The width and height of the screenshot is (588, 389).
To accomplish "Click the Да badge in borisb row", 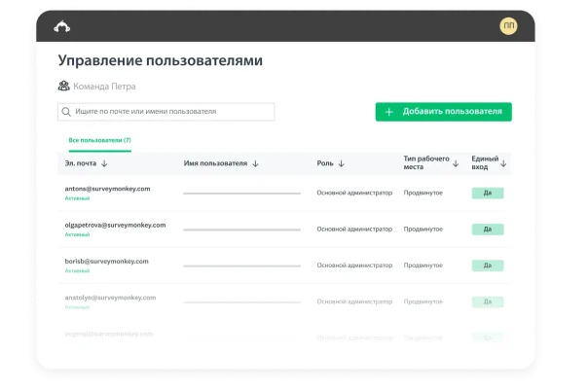I will pyautogui.click(x=488, y=265).
